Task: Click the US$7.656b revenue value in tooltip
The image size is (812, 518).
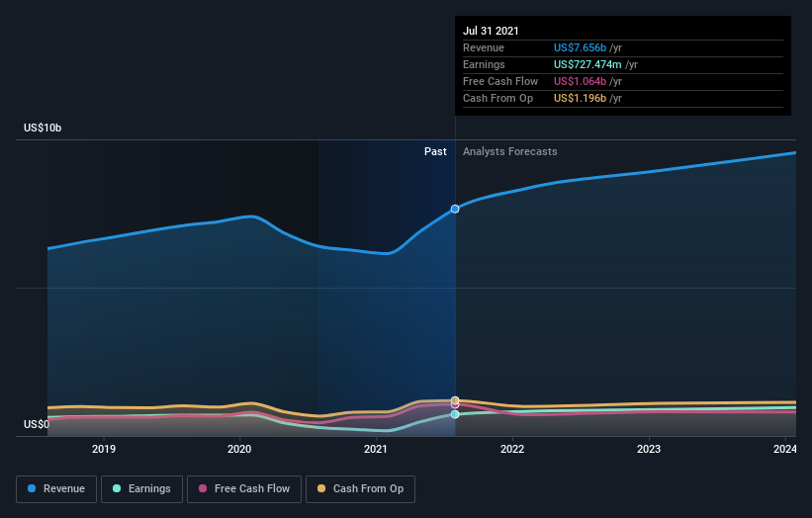Action: 580,47
